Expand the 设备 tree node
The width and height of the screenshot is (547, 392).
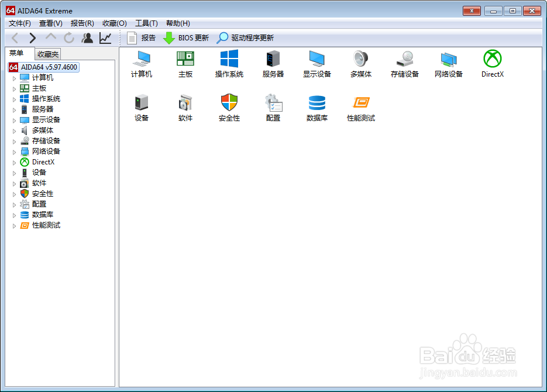(x=14, y=173)
